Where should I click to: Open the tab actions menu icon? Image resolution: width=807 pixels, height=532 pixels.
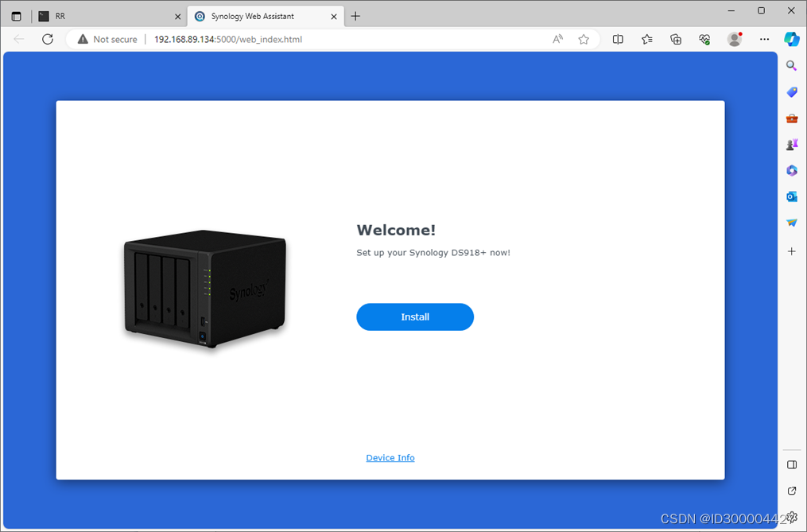pos(17,17)
